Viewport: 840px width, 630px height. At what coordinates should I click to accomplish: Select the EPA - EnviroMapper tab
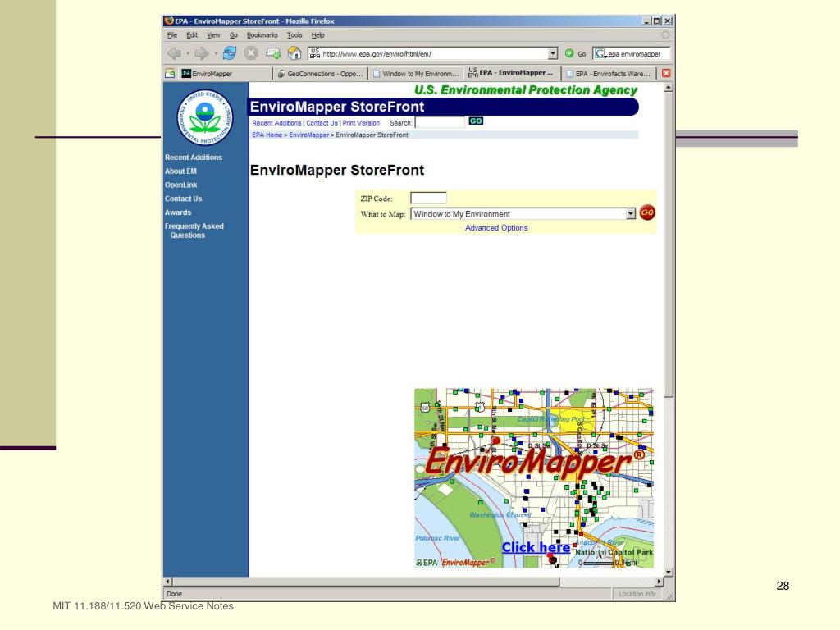click(x=512, y=73)
